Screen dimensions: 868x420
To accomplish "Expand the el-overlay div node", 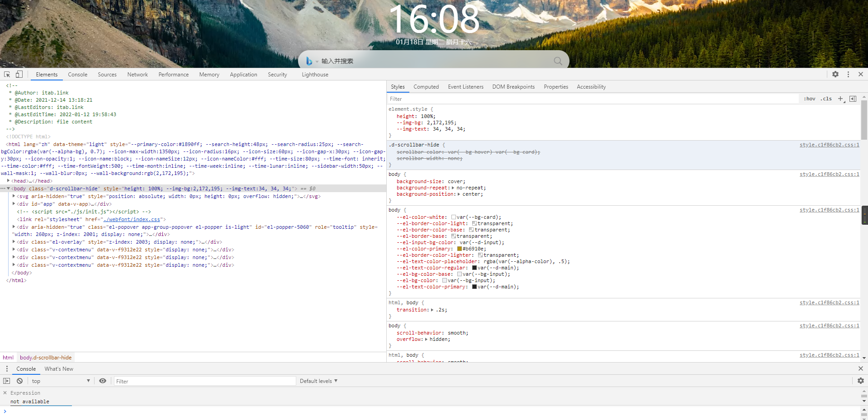I will [14, 242].
